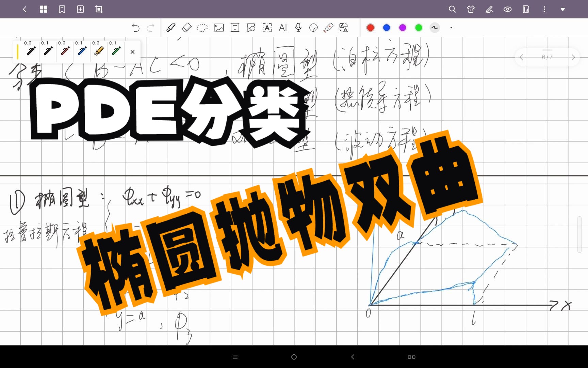588x368 pixels.
Task: Tap the Android back navigation button
Action: click(x=353, y=357)
